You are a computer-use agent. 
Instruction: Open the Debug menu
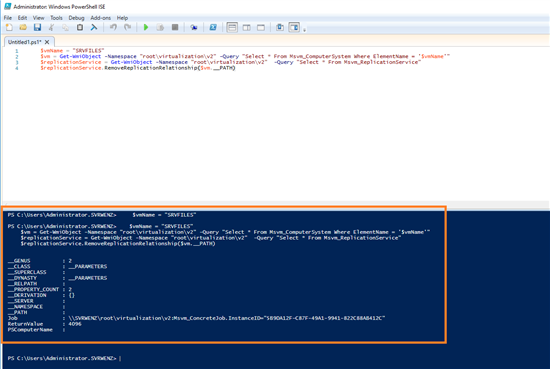[x=76, y=18]
